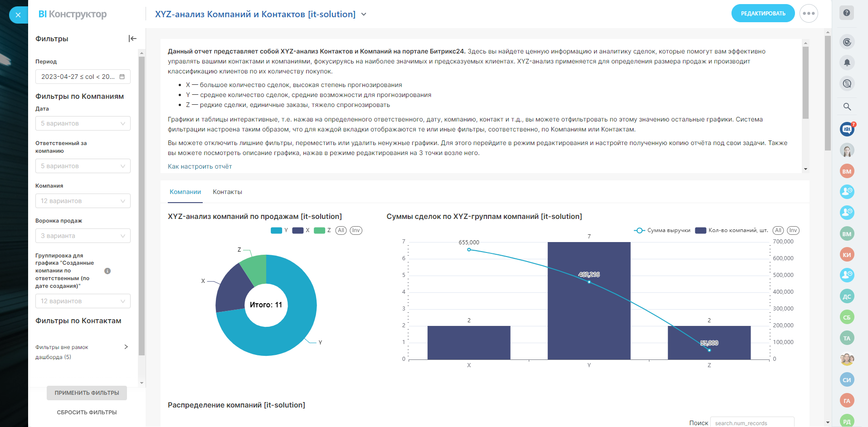Click the X bar in bar chart
Image resolution: width=868 pixels, height=427 pixels.
tap(468, 343)
